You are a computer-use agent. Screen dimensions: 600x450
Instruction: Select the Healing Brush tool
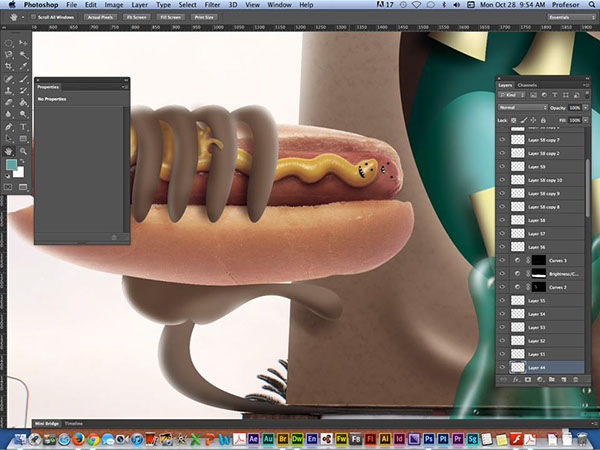(8, 79)
